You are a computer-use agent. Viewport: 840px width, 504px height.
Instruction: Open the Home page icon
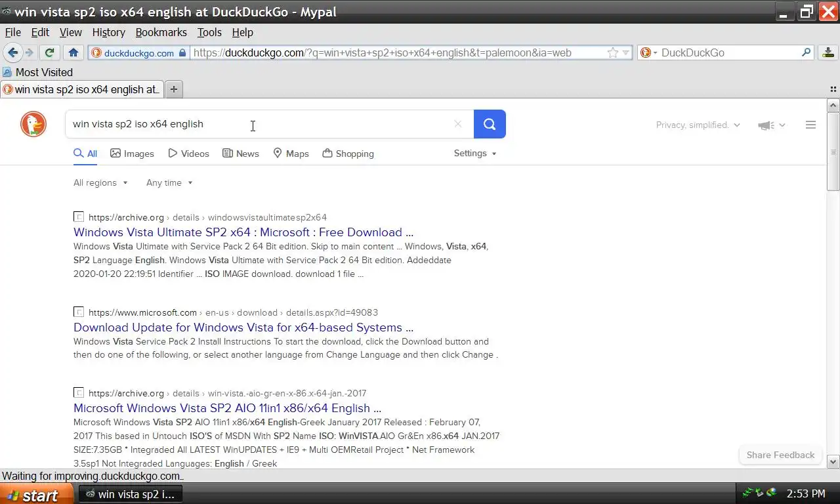tap(73, 52)
